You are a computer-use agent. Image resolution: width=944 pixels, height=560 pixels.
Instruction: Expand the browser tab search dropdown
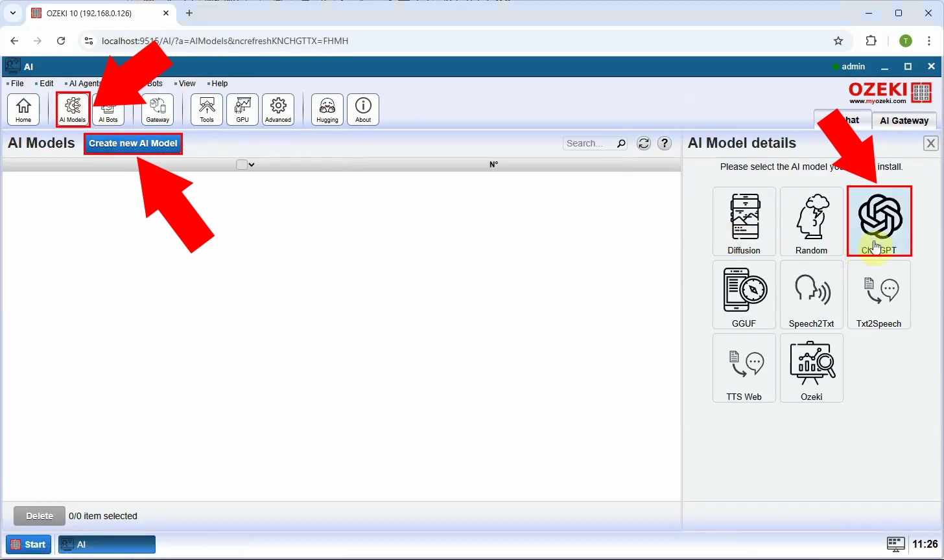pyautogui.click(x=12, y=13)
